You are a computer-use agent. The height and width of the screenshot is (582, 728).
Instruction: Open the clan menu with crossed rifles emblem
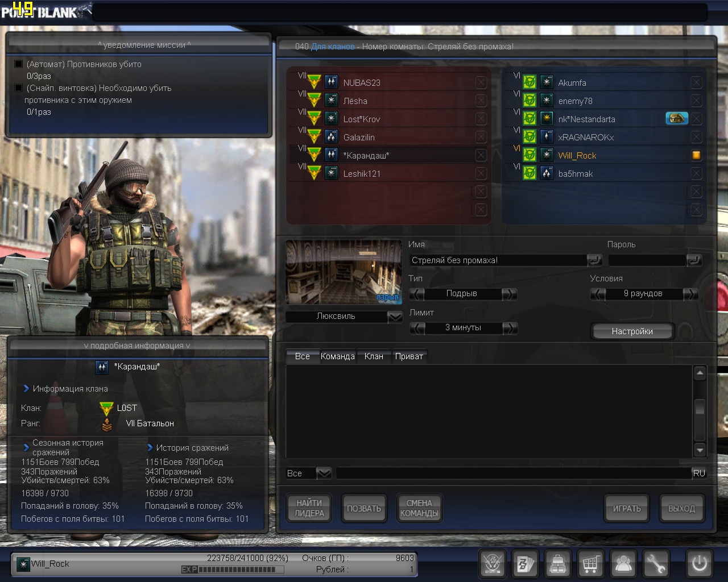(493, 564)
